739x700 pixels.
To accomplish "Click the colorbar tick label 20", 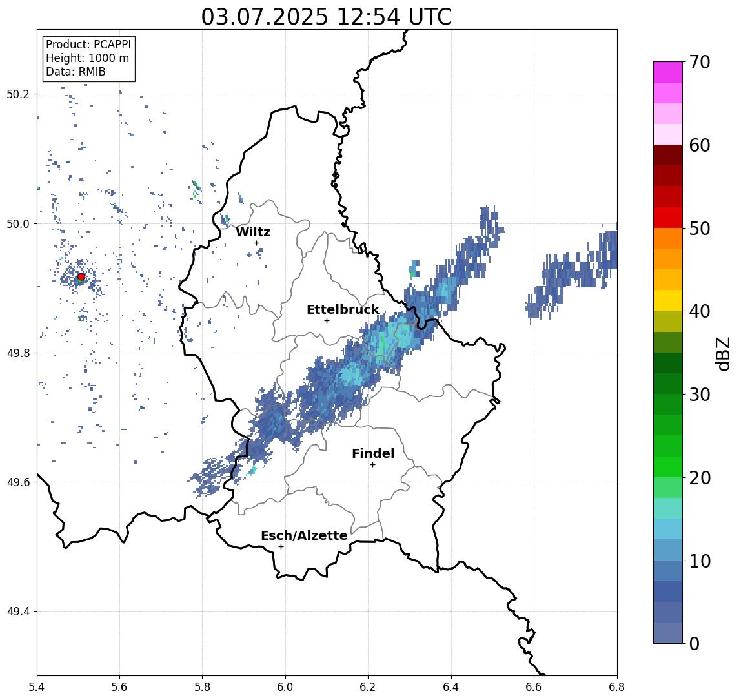I will (700, 477).
